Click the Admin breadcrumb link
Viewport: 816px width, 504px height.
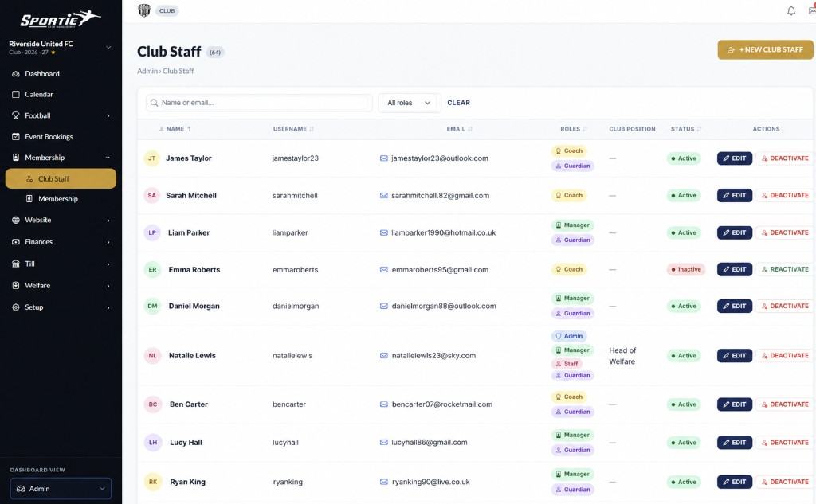[147, 71]
